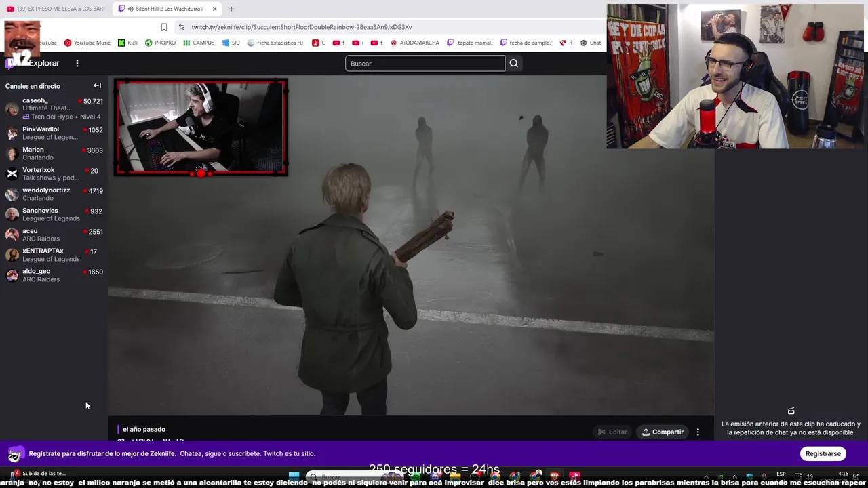868x488 pixels.
Task: Open the ATODAMARCHA bookmark
Action: click(x=414, y=43)
